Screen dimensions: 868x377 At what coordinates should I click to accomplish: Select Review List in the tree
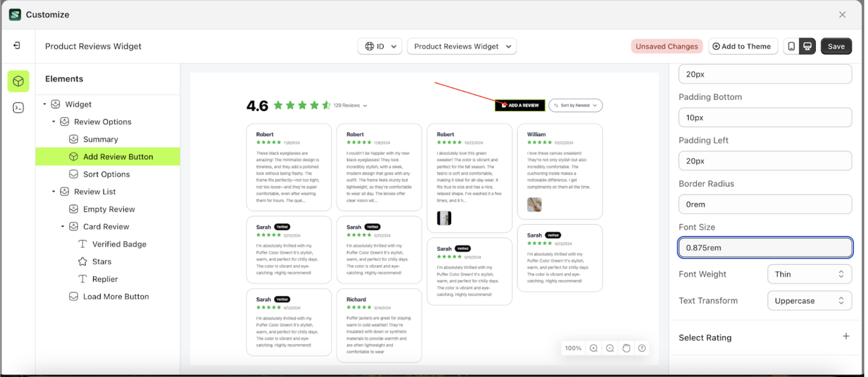95,192
